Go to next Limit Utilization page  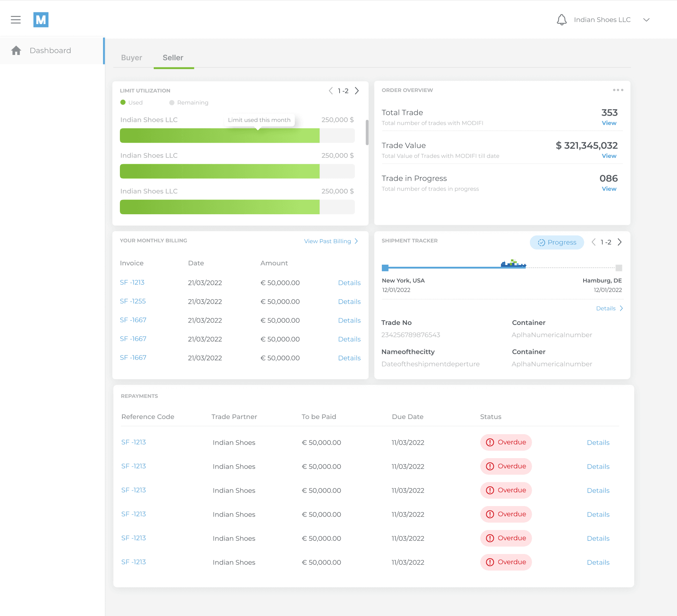point(357,91)
